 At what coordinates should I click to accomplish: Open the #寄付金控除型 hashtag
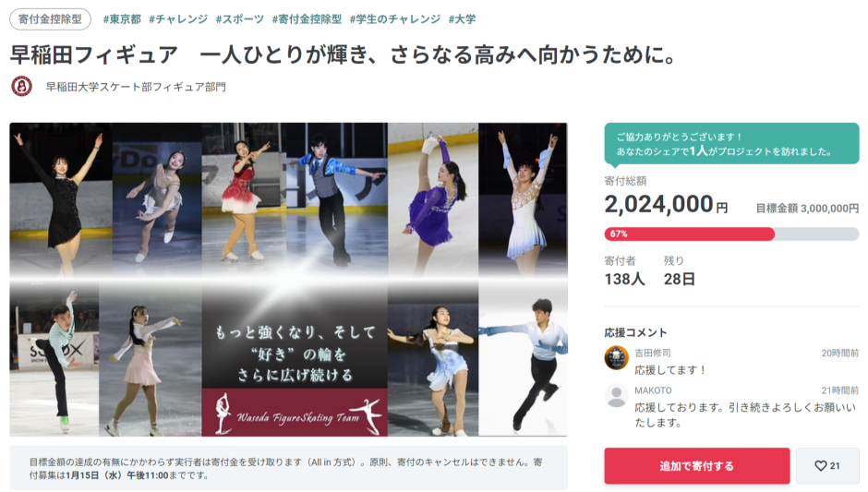[307, 18]
